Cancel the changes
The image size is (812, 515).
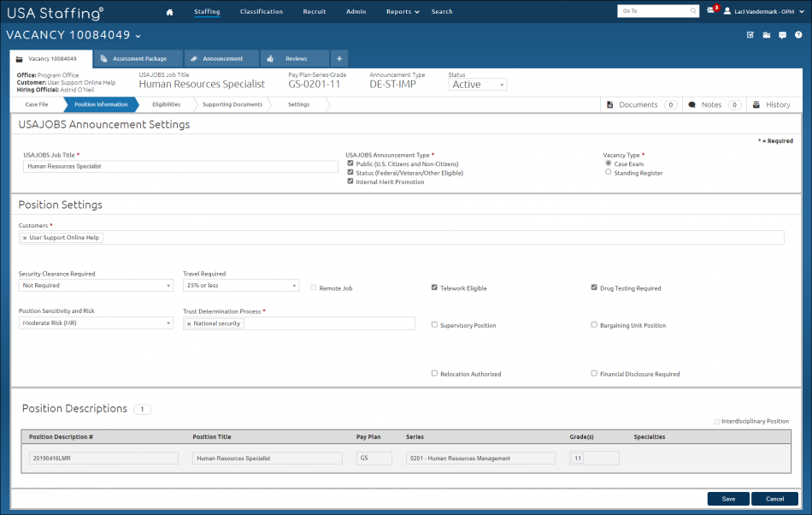pyautogui.click(x=774, y=499)
